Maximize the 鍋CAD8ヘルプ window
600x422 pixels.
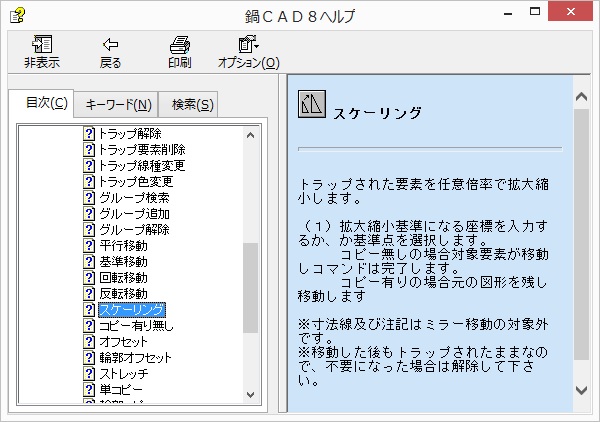point(535,11)
